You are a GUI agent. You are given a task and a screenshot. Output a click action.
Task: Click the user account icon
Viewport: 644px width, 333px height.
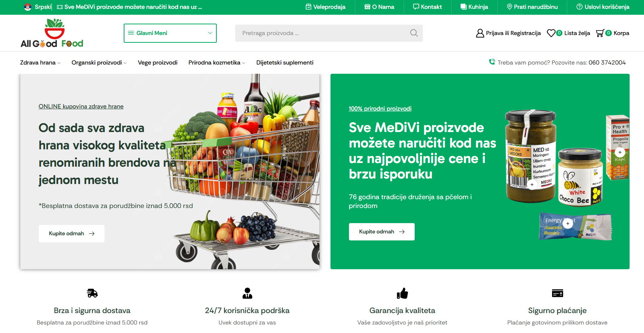tap(480, 33)
